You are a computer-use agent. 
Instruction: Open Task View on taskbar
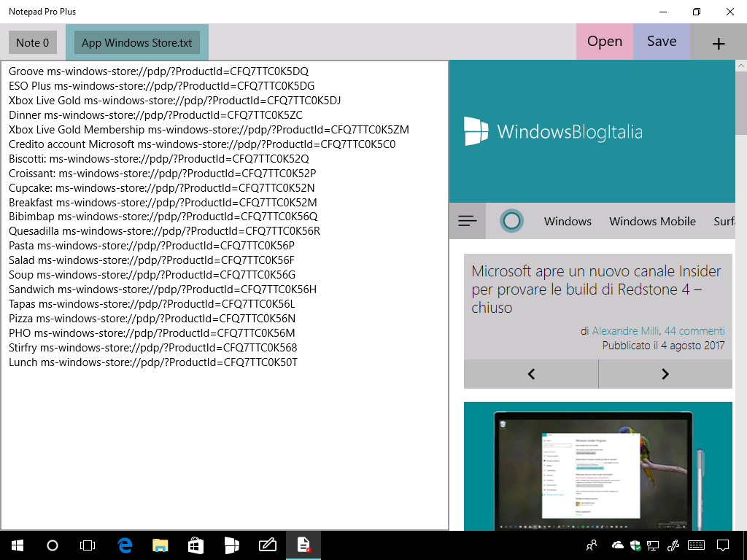tap(88, 545)
